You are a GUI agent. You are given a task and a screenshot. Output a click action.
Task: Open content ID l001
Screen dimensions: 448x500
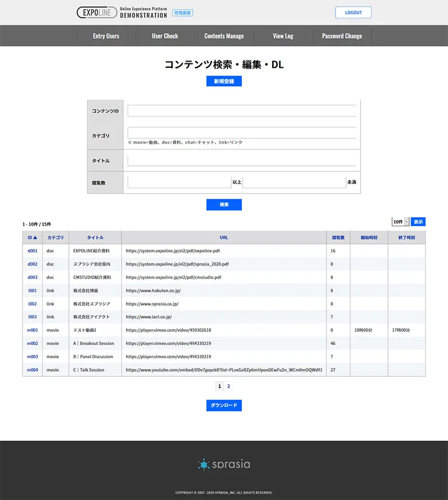(32, 291)
